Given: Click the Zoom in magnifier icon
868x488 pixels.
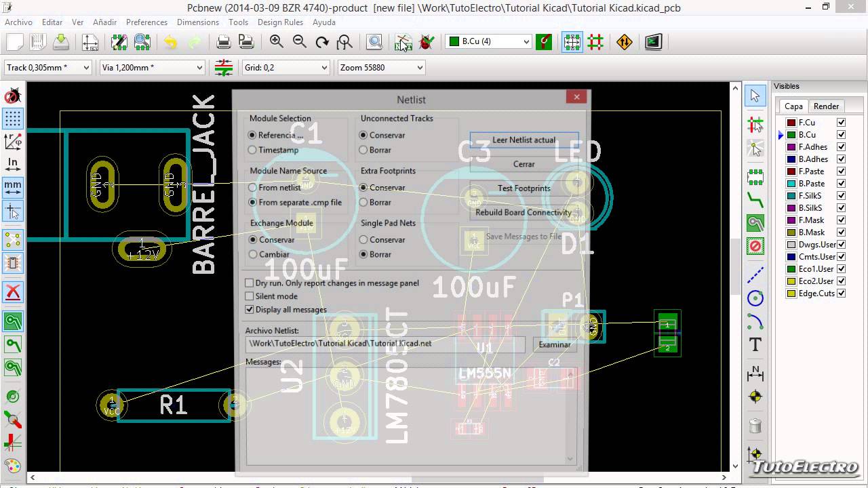Looking at the screenshot, I should (277, 42).
